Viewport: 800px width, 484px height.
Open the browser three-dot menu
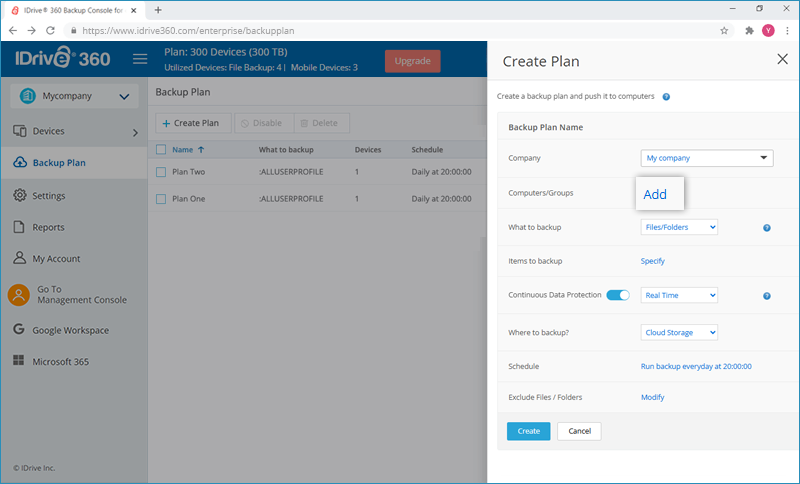788,31
